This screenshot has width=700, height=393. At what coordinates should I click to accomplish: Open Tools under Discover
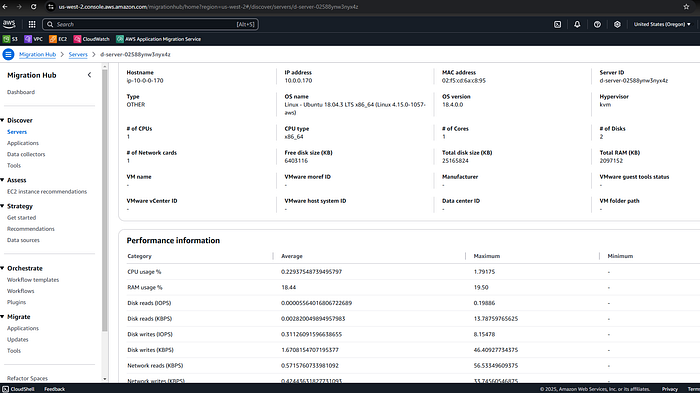(14, 165)
